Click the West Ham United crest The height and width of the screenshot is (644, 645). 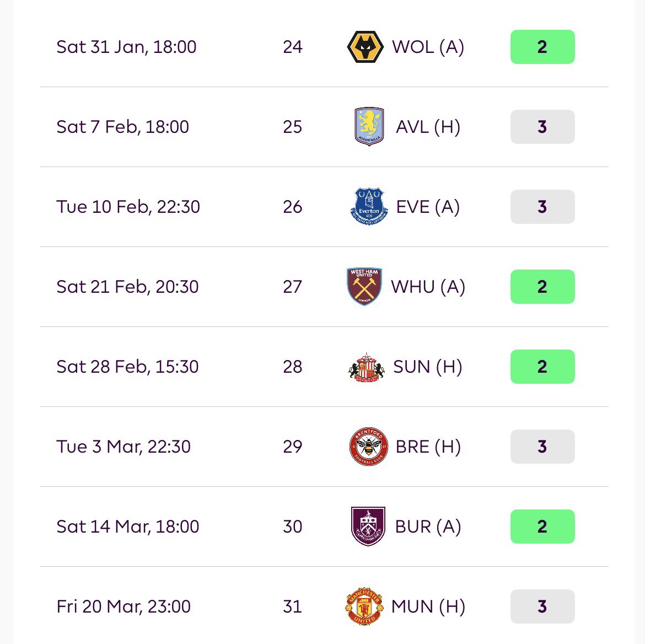(x=364, y=286)
